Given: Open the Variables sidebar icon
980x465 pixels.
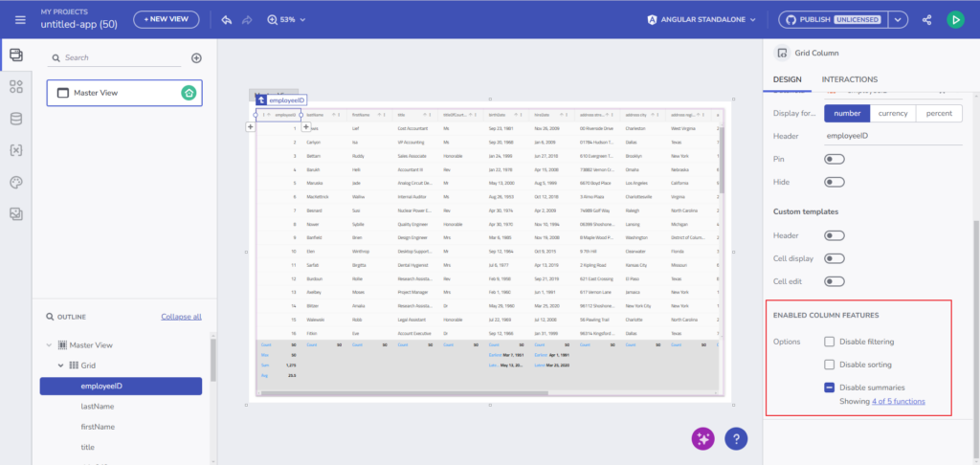Looking at the screenshot, I should [x=16, y=150].
